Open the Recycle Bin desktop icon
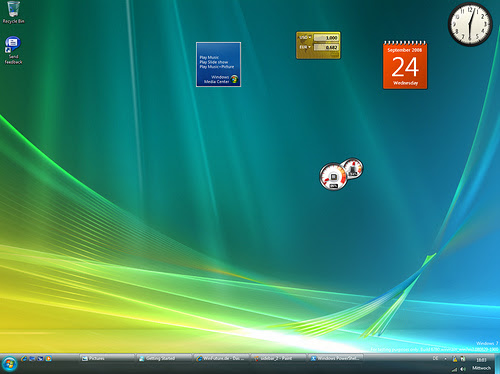 [x=13, y=13]
